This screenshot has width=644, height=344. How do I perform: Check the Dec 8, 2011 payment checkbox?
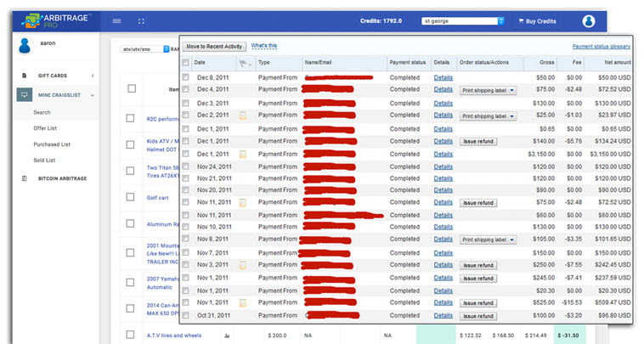[x=186, y=77]
